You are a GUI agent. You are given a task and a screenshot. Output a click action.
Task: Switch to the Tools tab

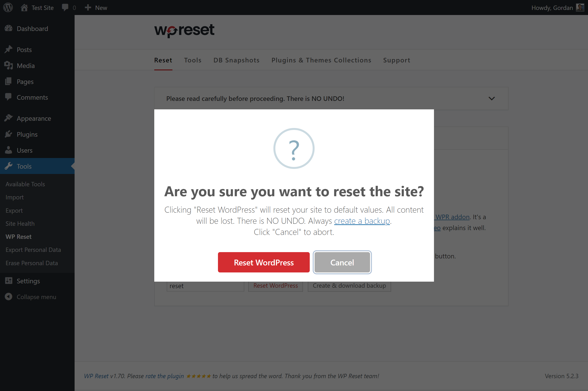[x=192, y=60]
